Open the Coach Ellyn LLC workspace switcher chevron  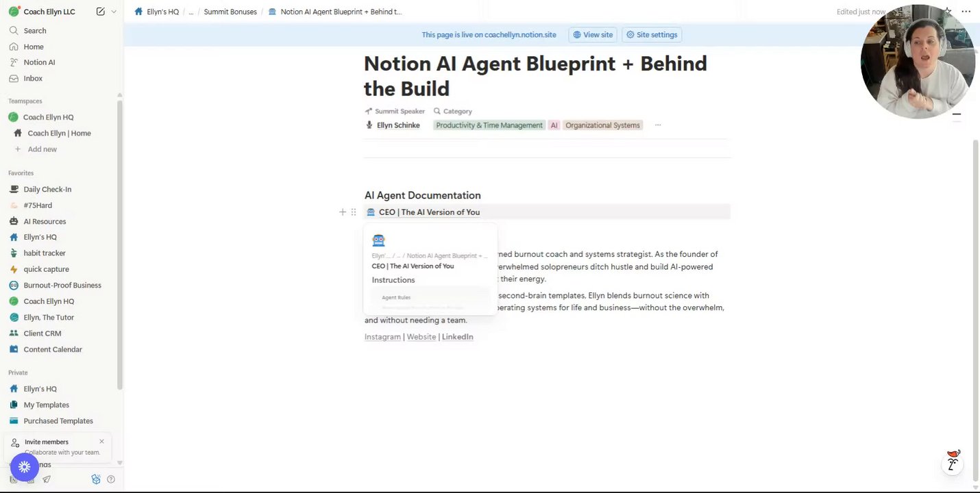[x=114, y=12]
